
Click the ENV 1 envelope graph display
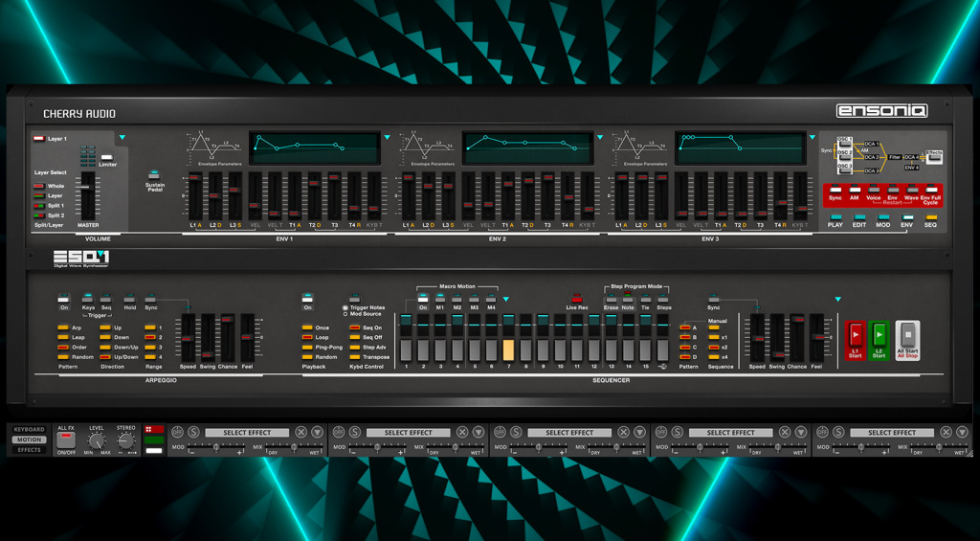tap(314, 147)
